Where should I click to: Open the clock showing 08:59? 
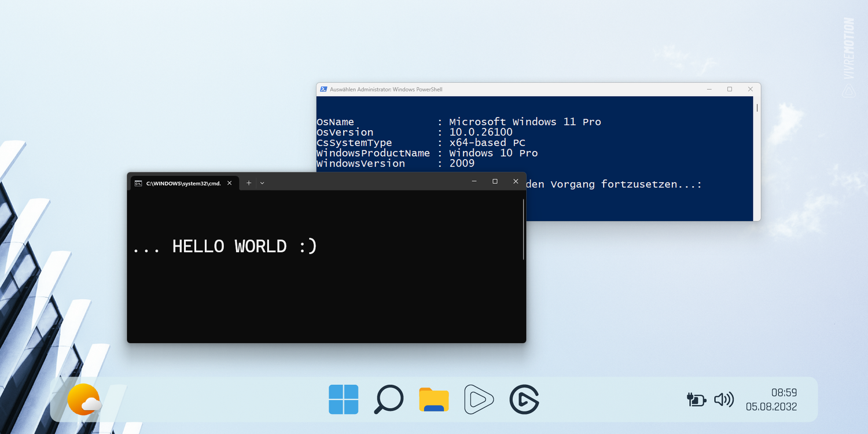pyautogui.click(x=784, y=392)
